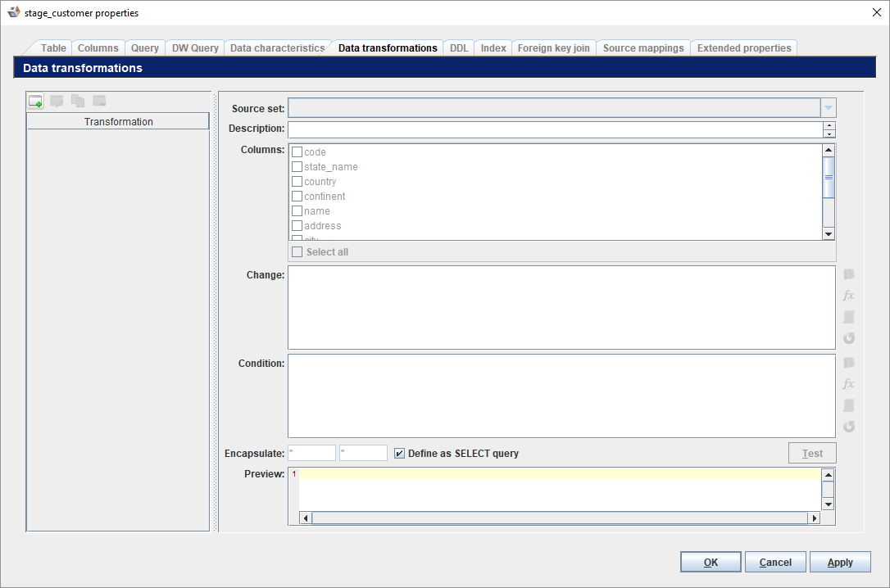This screenshot has width=890, height=588.
Task: Click into the Description field
Action: [556, 130]
